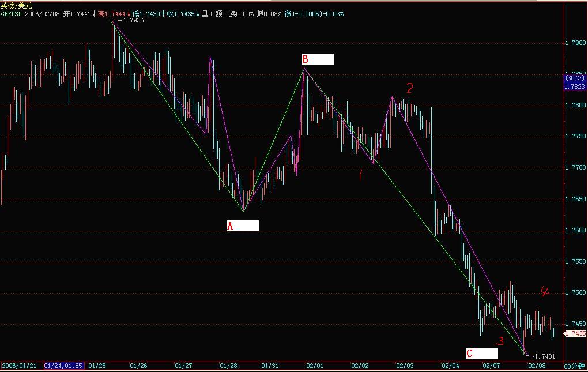Click the 1.7936 high point label
The height and width of the screenshot is (372, 588).
point(134,20)
